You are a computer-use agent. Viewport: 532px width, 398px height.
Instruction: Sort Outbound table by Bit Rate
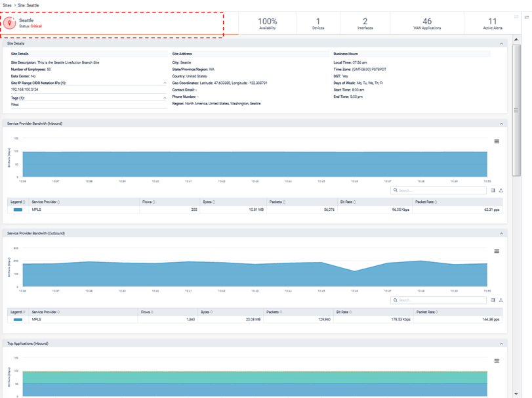344,312
